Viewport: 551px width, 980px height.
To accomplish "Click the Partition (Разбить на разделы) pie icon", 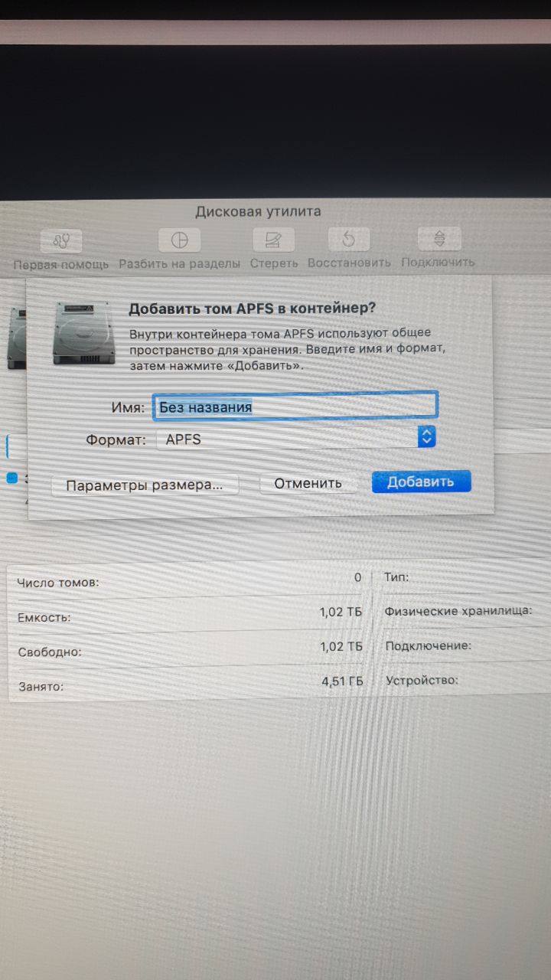I will 179,240.
